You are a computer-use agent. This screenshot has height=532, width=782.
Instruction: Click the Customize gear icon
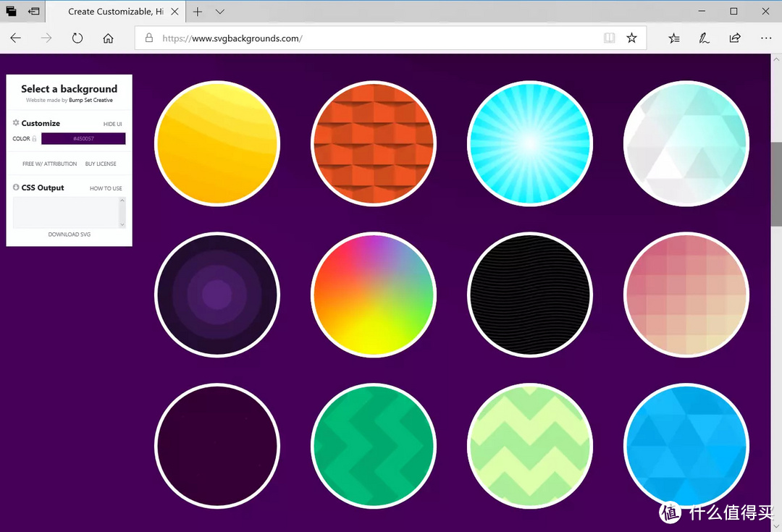pos(16,122)
